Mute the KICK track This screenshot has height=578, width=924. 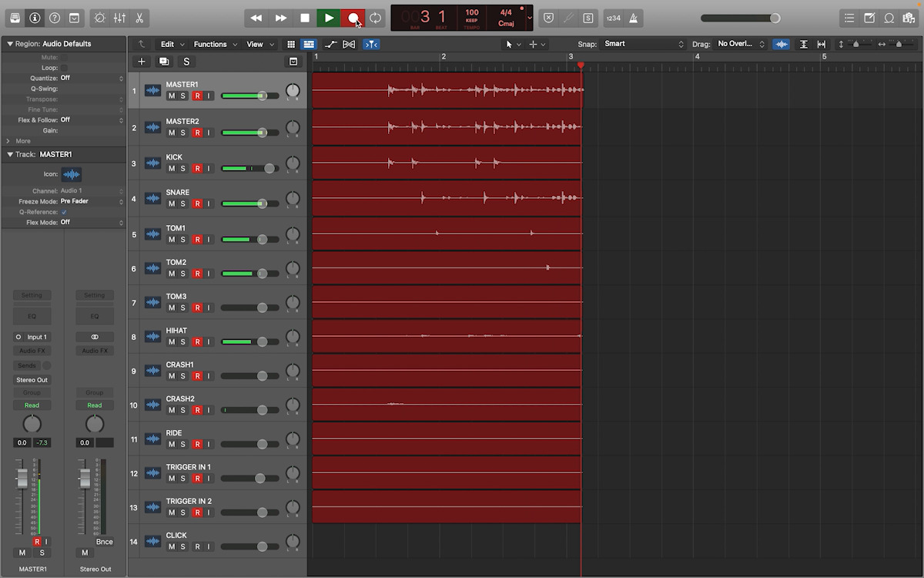[x=172, y=169]
